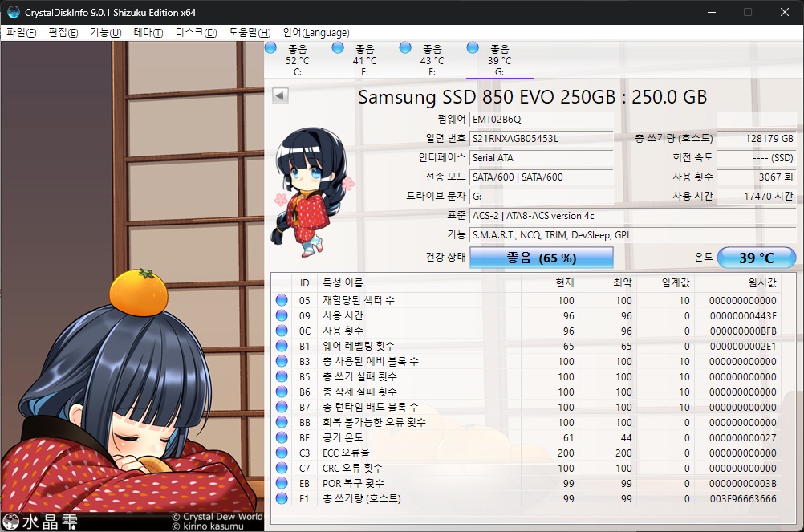Open the 기능(U) menu
Viewport: 804px width, 532px height.
[106, 33]
